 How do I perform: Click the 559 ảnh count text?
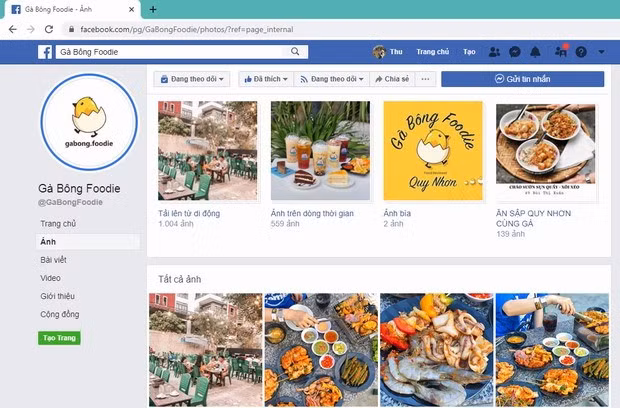pyautogui.click(x=285, y=224)
